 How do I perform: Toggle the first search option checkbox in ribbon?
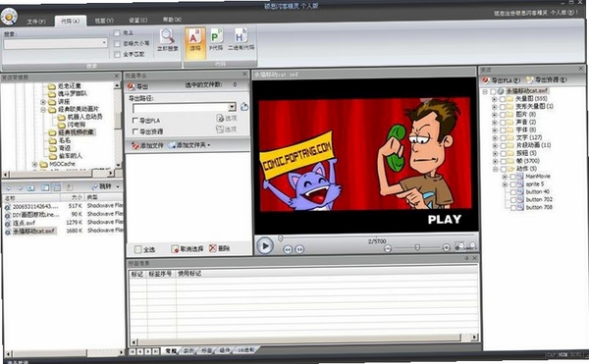click(117, 33)
